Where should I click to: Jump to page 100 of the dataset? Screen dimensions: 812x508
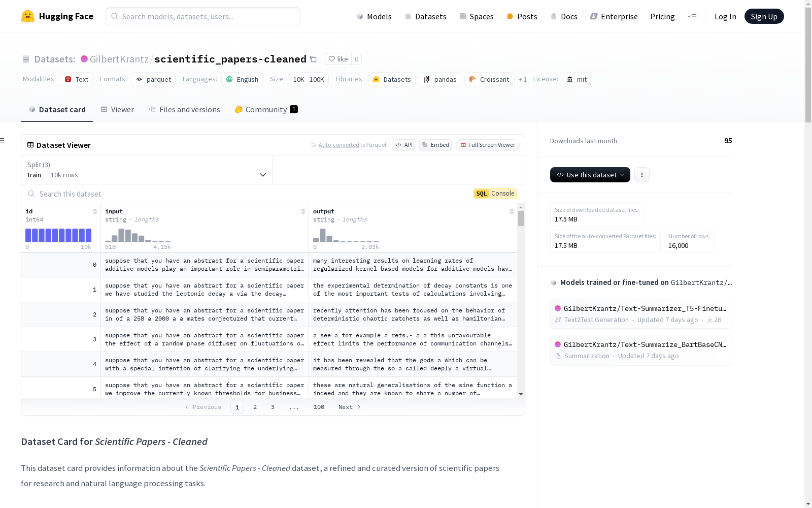click(319, 407)
